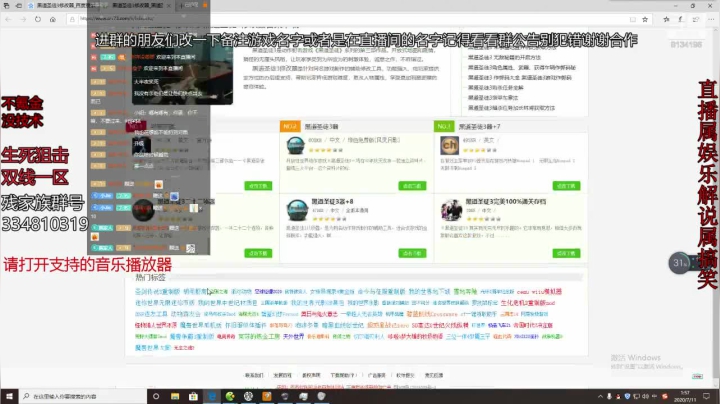This screenshot has height=404, width=720.
Task: Share this page with the share icon
Action: pyautogui.click(x=696, y=19)
